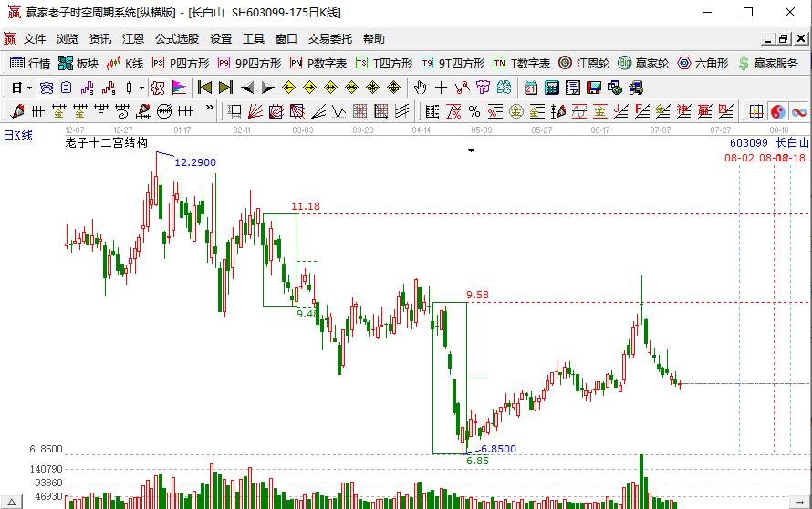Screen dimensions: 812x509
Task: Open the 赢家轮 wheel
Action: (x=643, y=63)
